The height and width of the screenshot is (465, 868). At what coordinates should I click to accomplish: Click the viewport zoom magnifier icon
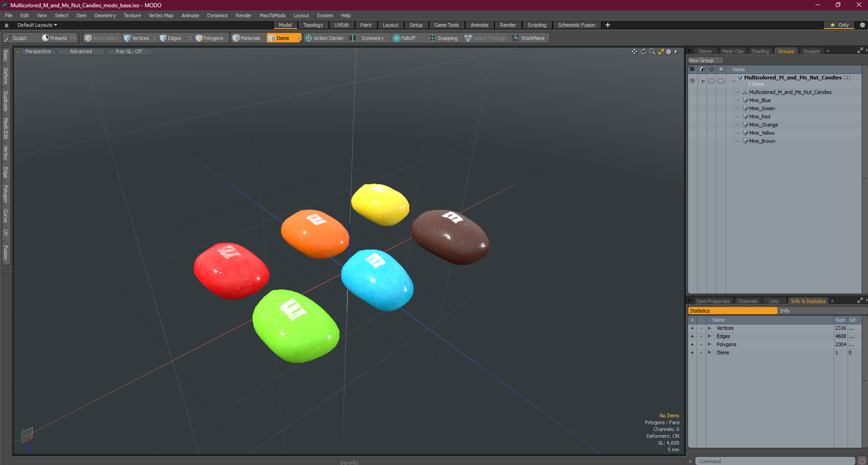(652, 52)
